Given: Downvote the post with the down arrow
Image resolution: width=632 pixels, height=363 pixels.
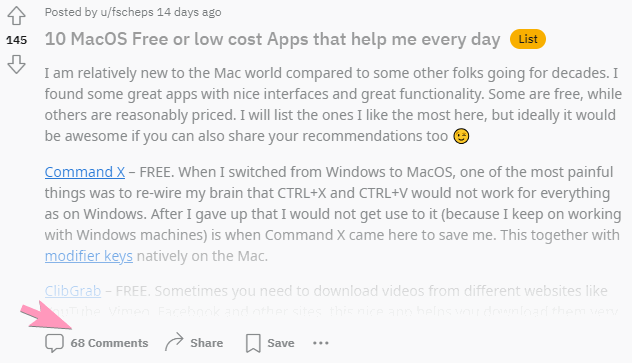Looking at the screenshot, I should 17,64.
